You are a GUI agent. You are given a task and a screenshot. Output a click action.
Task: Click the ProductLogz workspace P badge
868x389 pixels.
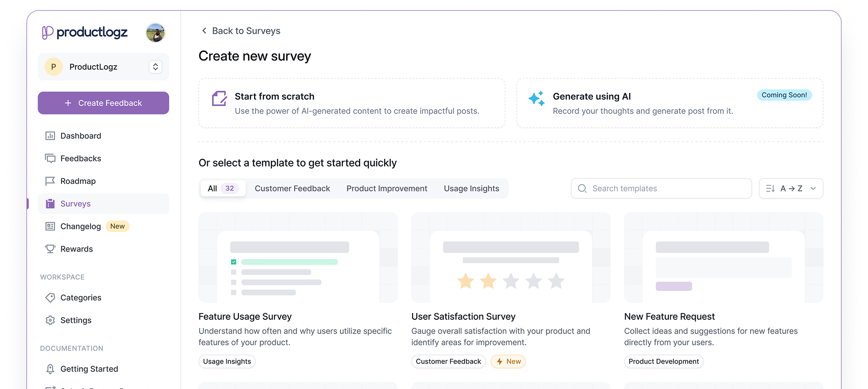pos(53,67)
